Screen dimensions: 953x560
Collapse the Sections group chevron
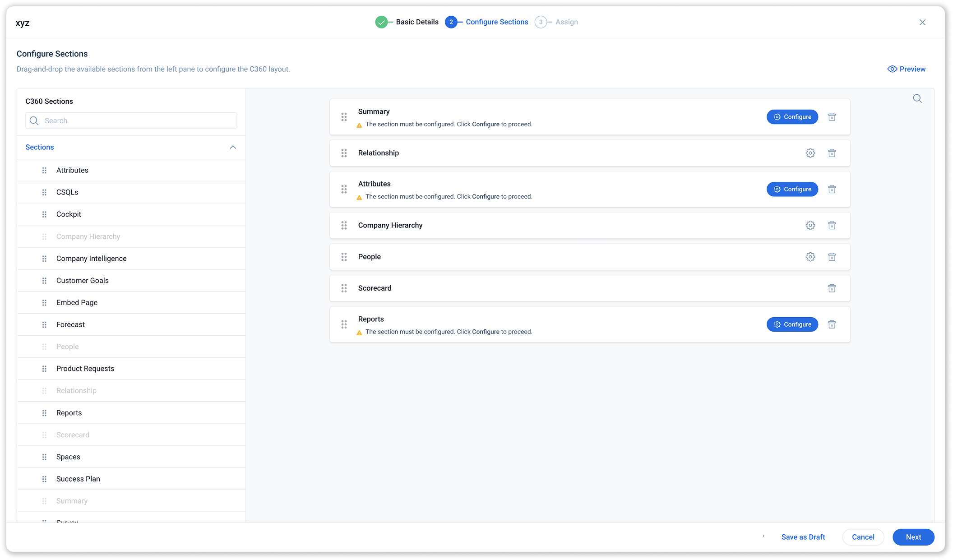(233, 147)
